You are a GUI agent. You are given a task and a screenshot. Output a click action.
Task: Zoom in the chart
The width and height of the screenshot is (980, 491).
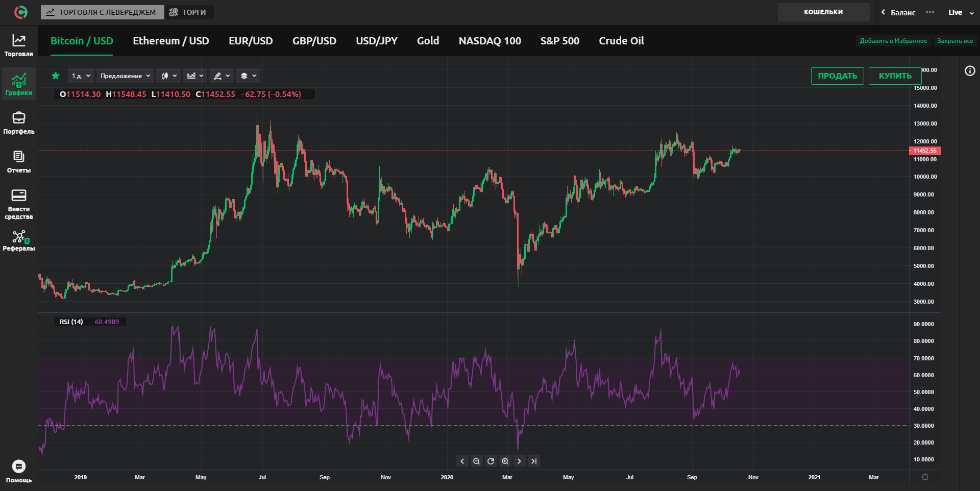(505, 461)
